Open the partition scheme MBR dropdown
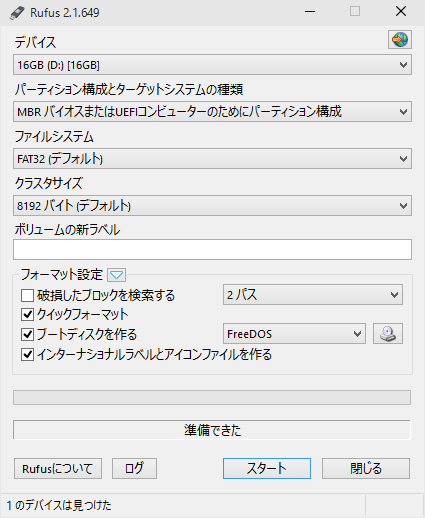425x518 pixels. click(x=212, y=111)
